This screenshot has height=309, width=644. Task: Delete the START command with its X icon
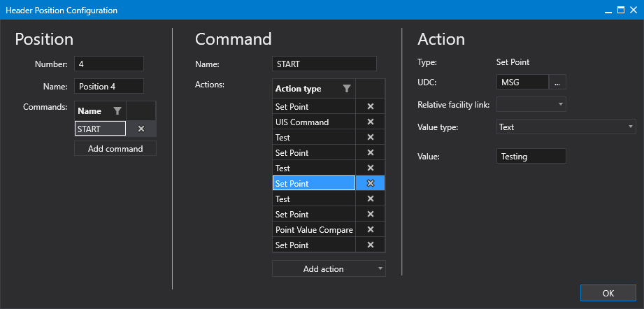(141, 129)
